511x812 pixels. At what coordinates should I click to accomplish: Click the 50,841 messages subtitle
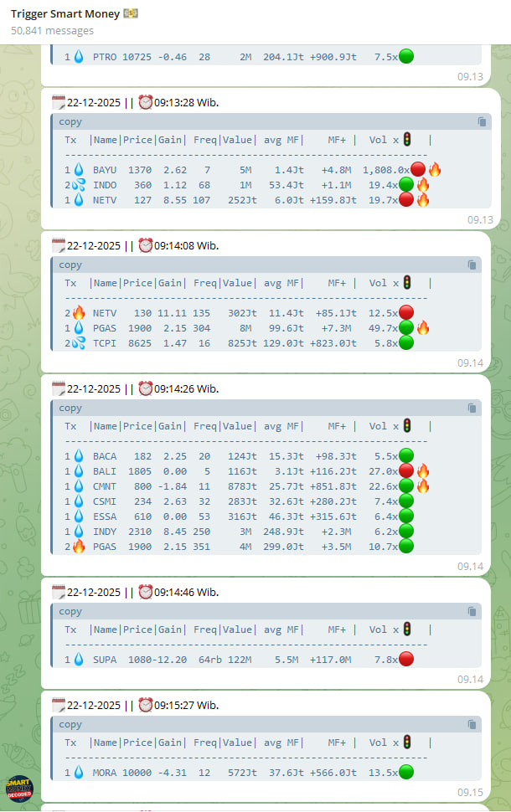(x=52, y=30)
